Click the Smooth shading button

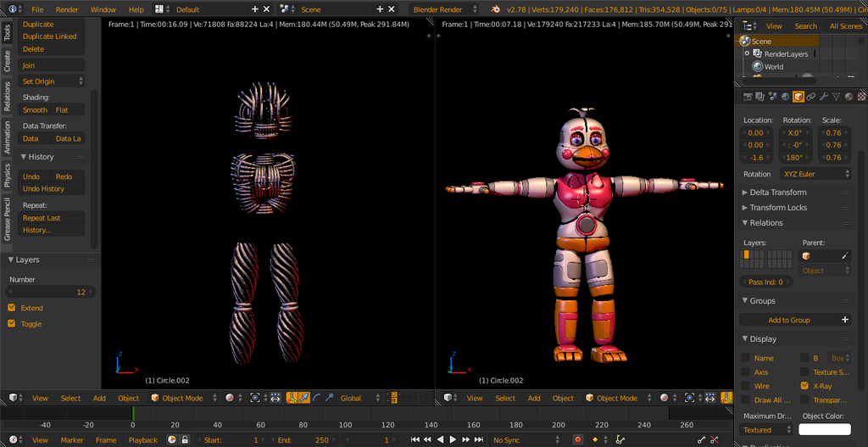click(x=34, y=109)
